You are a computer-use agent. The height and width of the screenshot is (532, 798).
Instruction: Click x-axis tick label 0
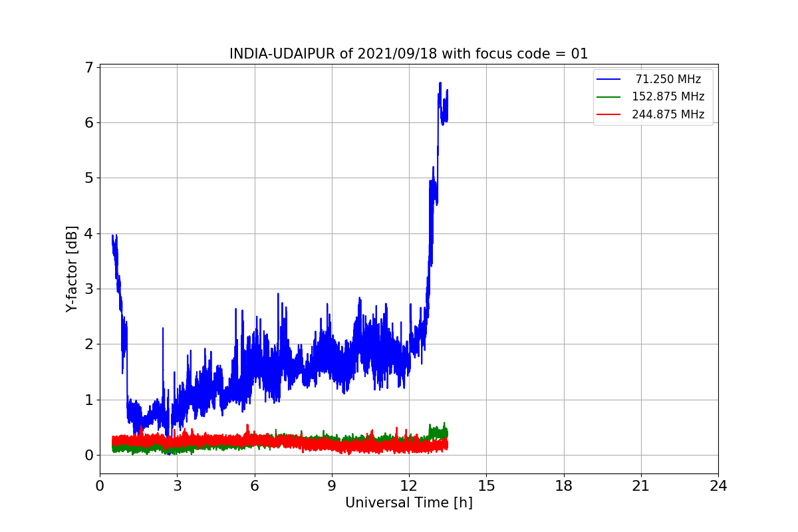[x=100, y=486]
